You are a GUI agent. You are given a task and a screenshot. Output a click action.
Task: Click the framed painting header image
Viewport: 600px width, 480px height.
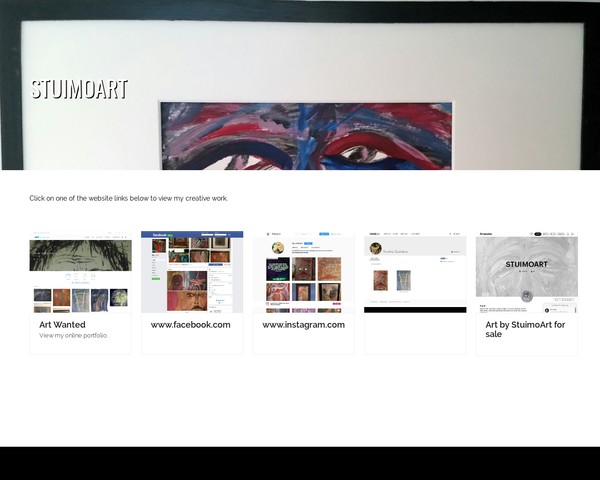tap(300, 85)
